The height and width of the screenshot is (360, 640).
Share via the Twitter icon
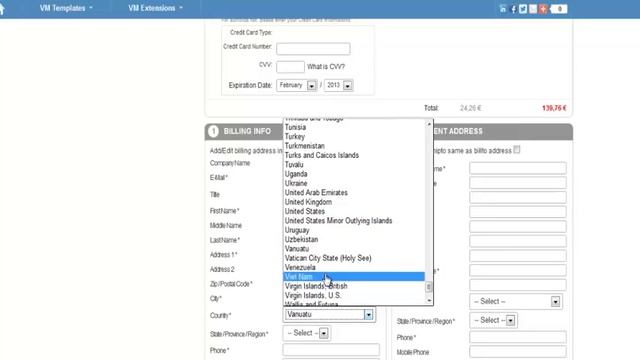point(523,9)
